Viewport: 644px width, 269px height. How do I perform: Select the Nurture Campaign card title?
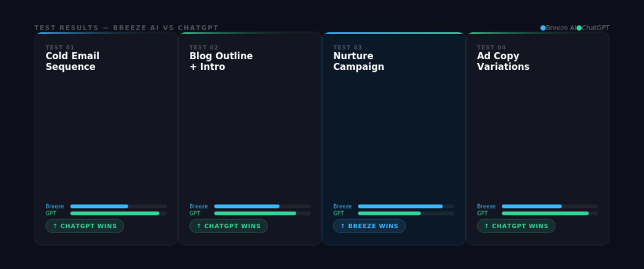click(358, 61)
